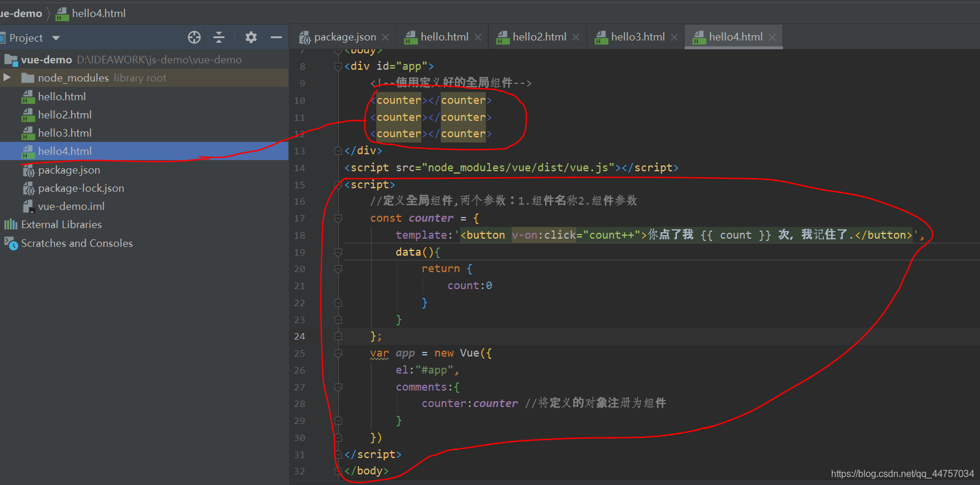Viewport: 980px width, 485px height.
Task: Click hello4.html in the breadcrumb bar
Action: point(98,13)
